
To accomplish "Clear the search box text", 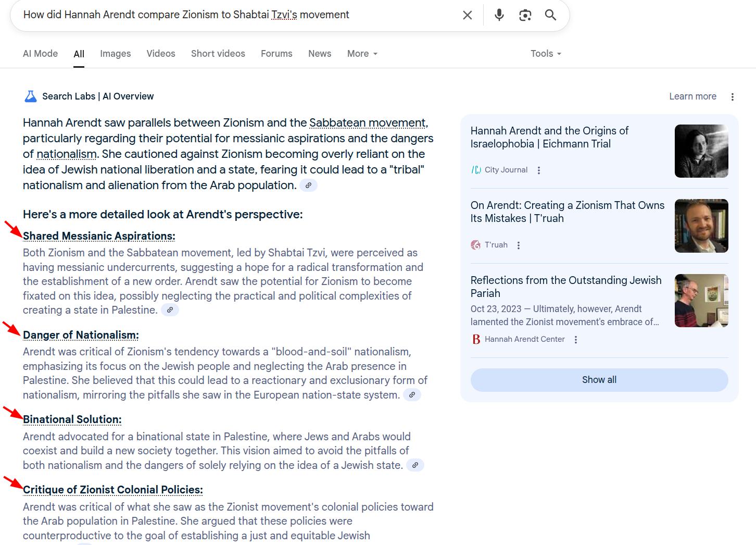I will click(x=467, y=15).
